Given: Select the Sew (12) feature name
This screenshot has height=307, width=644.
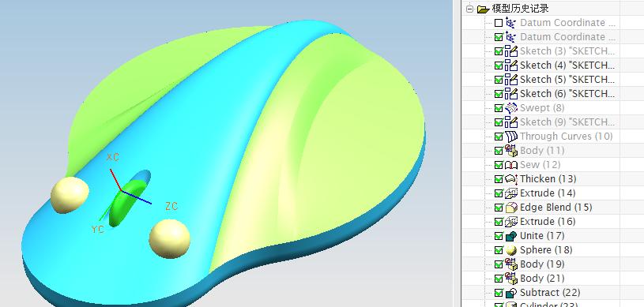Looking at the screenshot, I should point(540,165).
